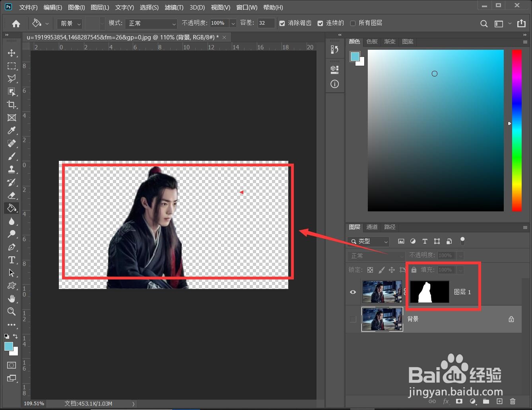Screen dimensions: 532x410
Task: Switch to the 路径 tab
Action: [x=390, y=227]
